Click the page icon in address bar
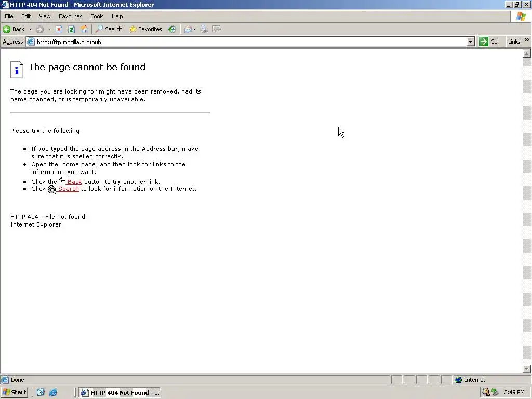The width and height of the screenshot is (532, 399). [x=31, y=42]
